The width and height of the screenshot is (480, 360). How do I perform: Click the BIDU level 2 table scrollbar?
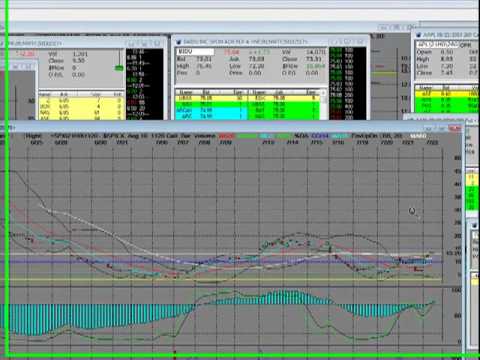tap(323, 105)
